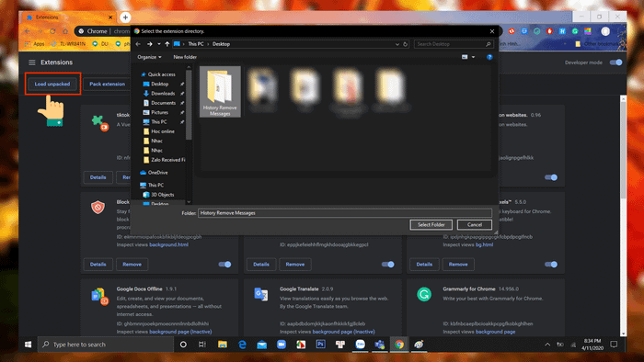The width and height of the screenshot is (644, 362).
Task: Go forward in folder dialog navigation
Action: click(149, 44)
